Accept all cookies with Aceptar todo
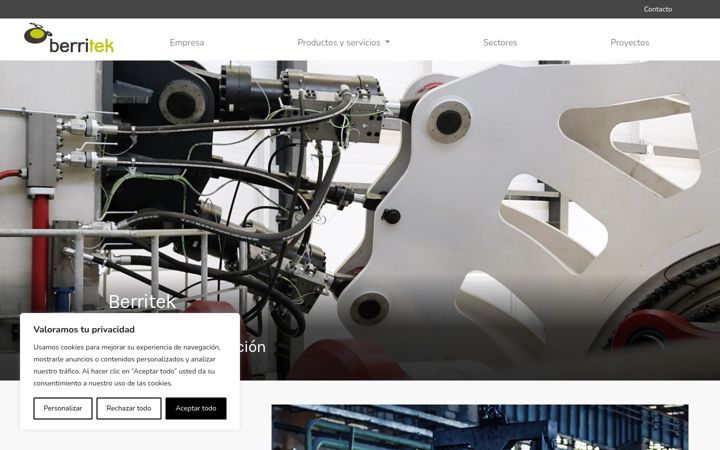 coord(196,408)
